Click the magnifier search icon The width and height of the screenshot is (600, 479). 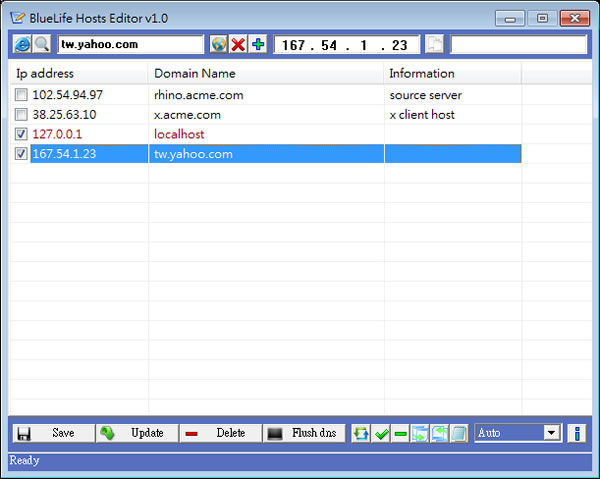point(41,44)
